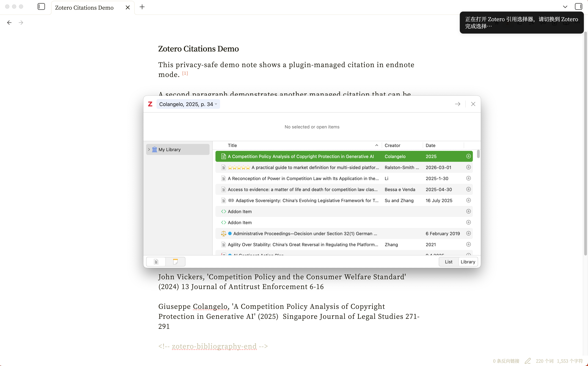Viewport: 588px width, 366px height.
Task: Click the '220 个词' word count status
Action: (x=545, y=361)
